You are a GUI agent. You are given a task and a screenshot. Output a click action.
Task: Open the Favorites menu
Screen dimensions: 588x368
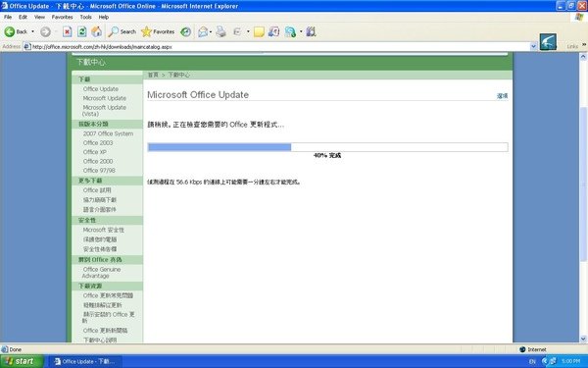[63, 17]
